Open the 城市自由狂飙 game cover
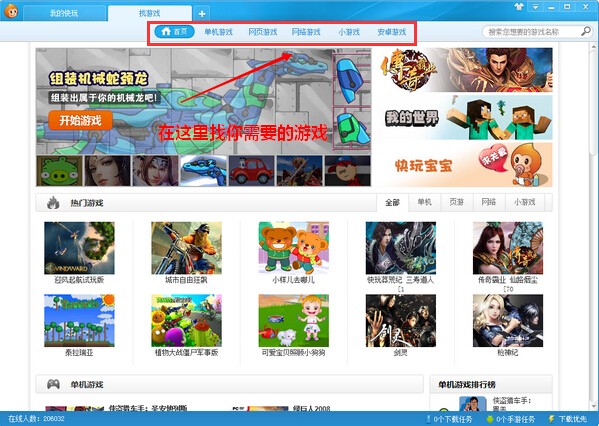599x426 pixels. click(186, 248)
